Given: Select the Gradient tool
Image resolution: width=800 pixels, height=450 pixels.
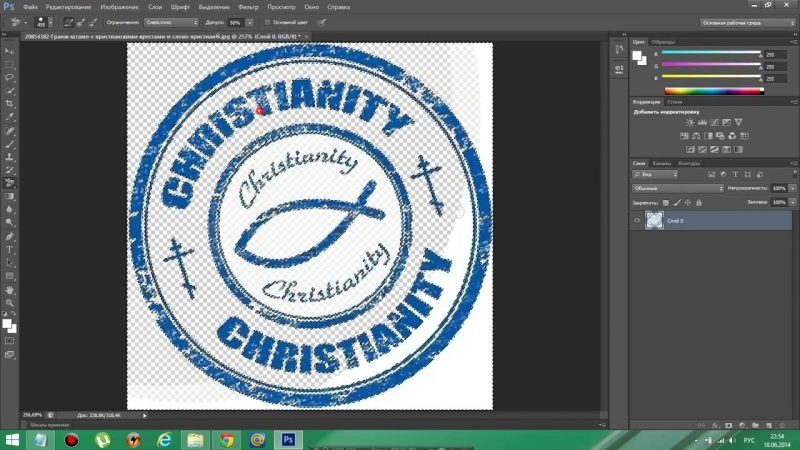Looking at the screenshot, I should click(10, 196).
